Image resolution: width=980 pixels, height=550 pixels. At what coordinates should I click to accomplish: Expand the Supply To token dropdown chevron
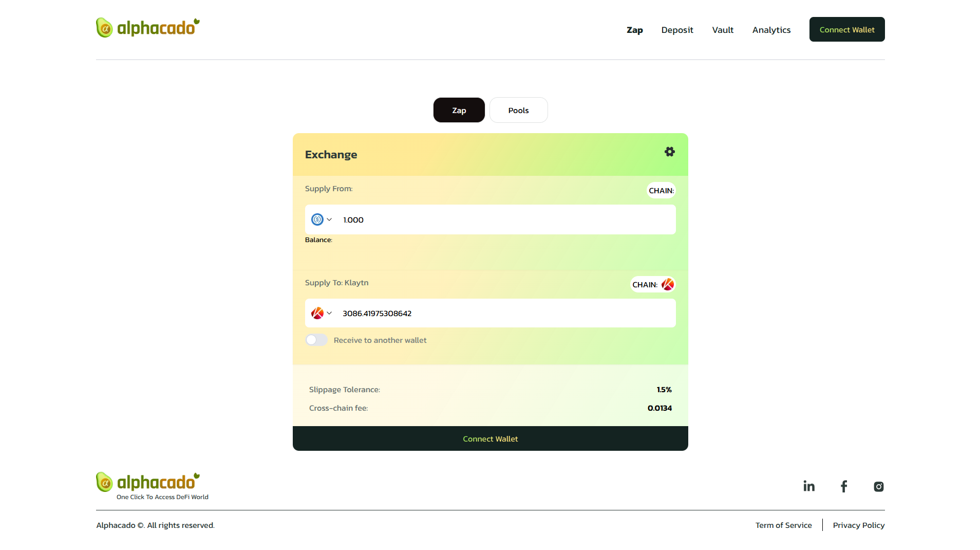[x=329, y=313]
